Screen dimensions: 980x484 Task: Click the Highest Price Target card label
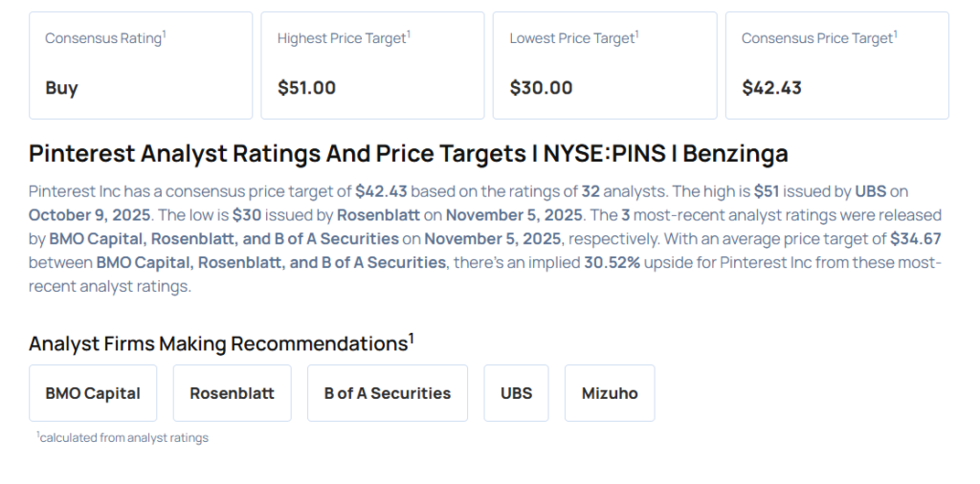(344, 38)
